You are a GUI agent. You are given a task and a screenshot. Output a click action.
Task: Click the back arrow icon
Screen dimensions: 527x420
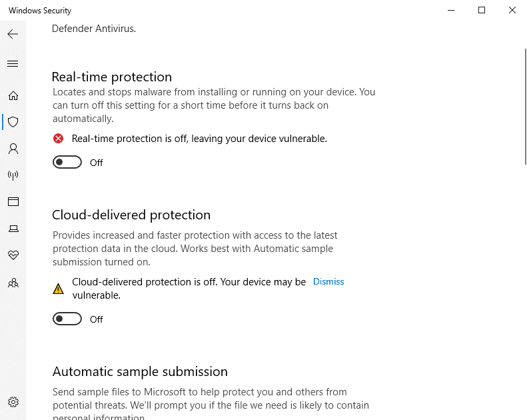pyautogui.click(x=13, y=34)
